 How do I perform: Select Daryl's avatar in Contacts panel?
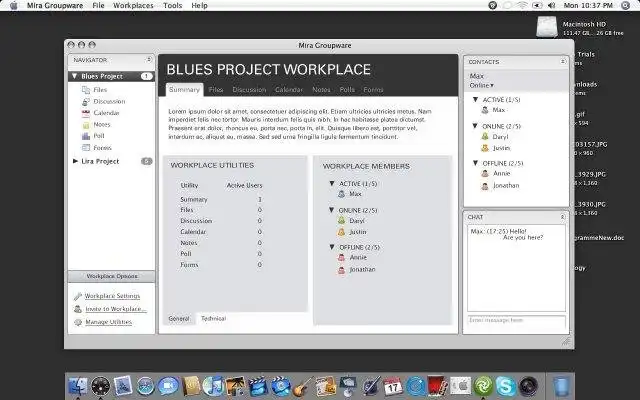pyautogui.click(x=485, y=137)
